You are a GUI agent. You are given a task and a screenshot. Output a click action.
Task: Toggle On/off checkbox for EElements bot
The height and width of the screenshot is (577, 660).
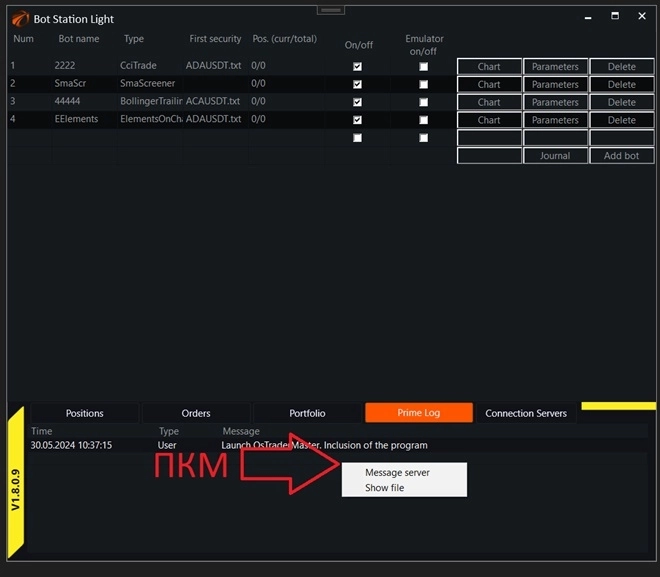click(357, 120)
